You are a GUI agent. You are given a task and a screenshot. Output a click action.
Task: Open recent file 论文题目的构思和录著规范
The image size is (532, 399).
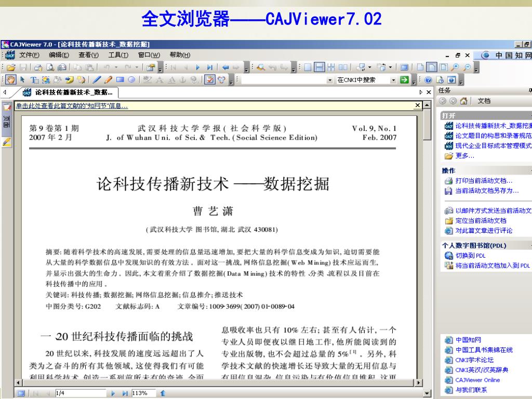[x=493, y=136]
